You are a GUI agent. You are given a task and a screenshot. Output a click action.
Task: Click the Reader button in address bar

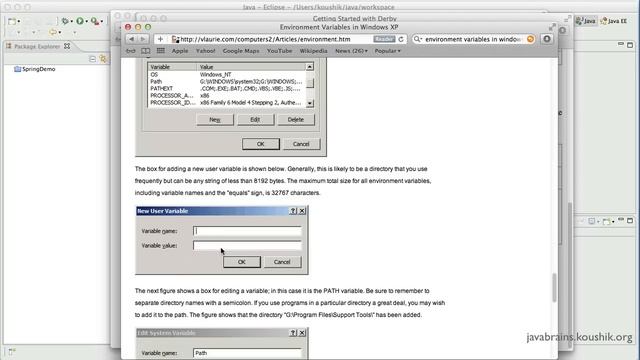pos(384,39)
